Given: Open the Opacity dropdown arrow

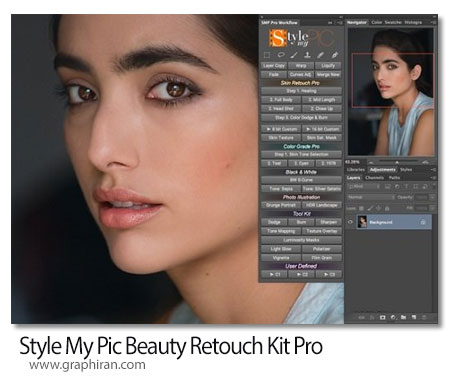Looking at the screenshot, I should tap(432, 197).
